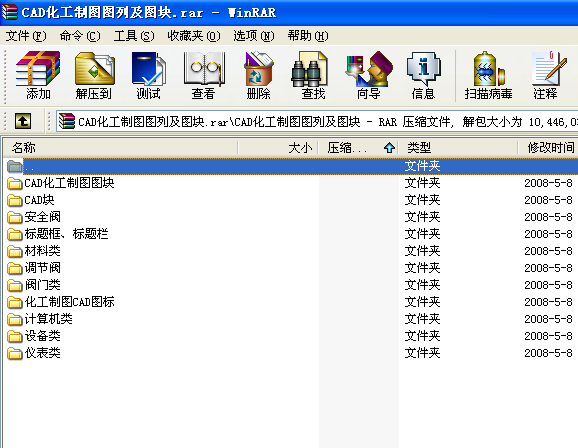The height and width of the screenshot is (448, 578).
Task: Show archive 信息 (Info) icon
Action: point(424,76)
